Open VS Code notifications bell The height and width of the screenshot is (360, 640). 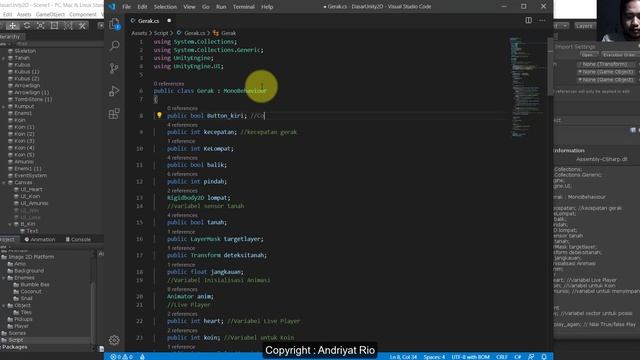pyautogui.click(x=544, y=357)
